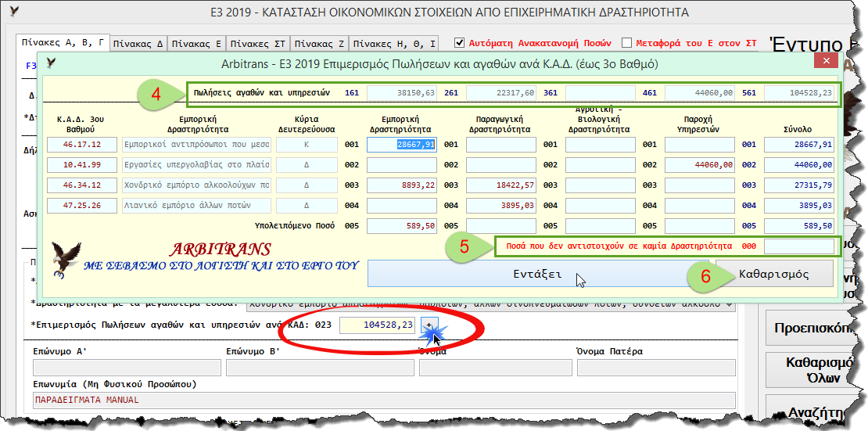The width and height of the screenshot is (868, 431).
Task: Click Σύνολο field 001 showing 28667,91
Action: 799,145
